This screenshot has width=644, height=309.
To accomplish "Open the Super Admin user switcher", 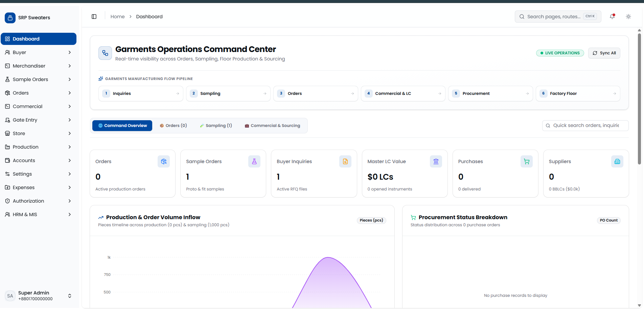I will tap(39, 296).
